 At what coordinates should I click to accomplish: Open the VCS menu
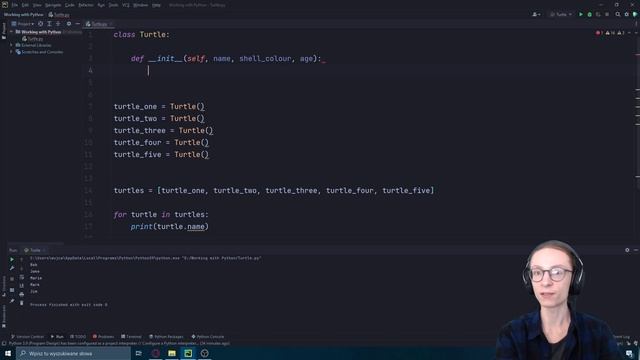(126, 5)
